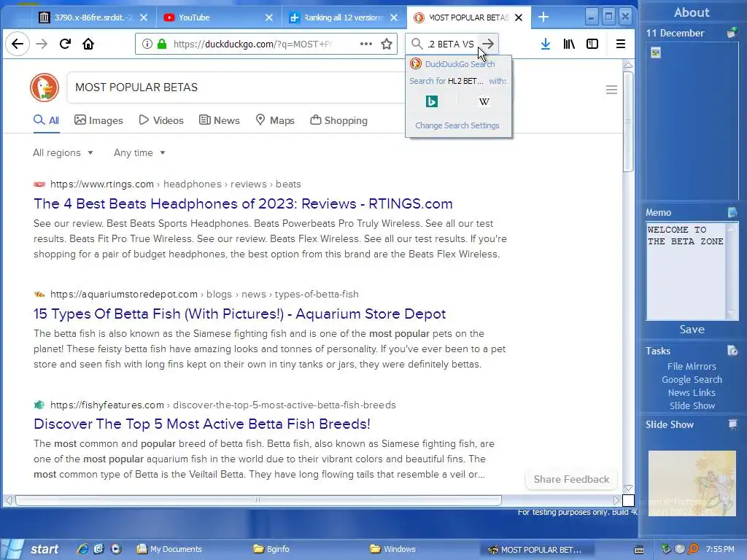Screen dimensions: 747x560
Task: Select the Videos search tab
Action: [x=161, y=120]
